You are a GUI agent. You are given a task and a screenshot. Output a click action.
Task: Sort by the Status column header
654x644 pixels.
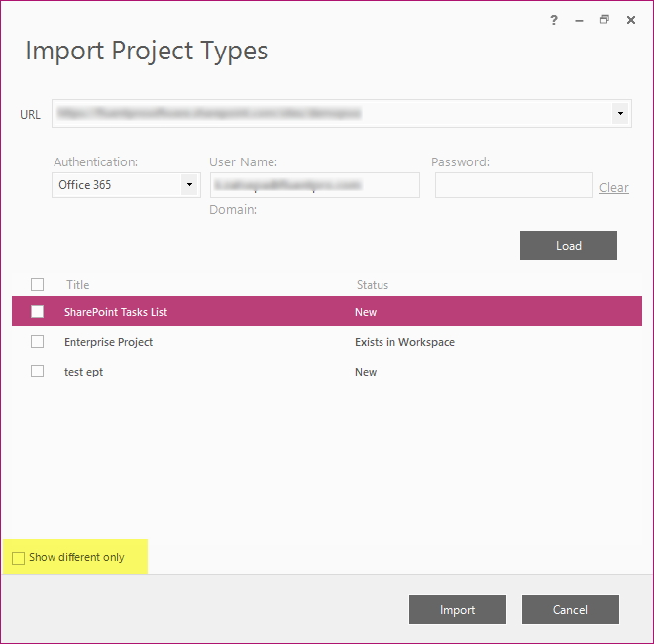pyautogui.click(x=372, y=285)
